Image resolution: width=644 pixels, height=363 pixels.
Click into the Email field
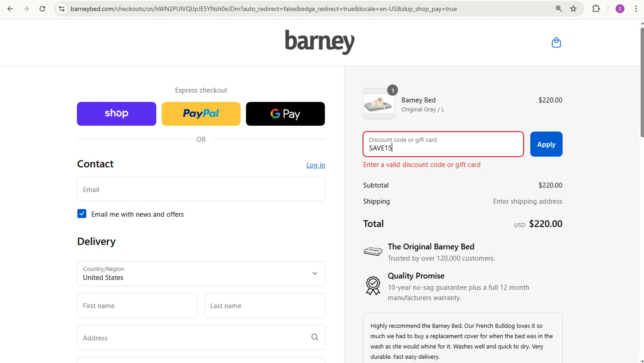(201, 189)
